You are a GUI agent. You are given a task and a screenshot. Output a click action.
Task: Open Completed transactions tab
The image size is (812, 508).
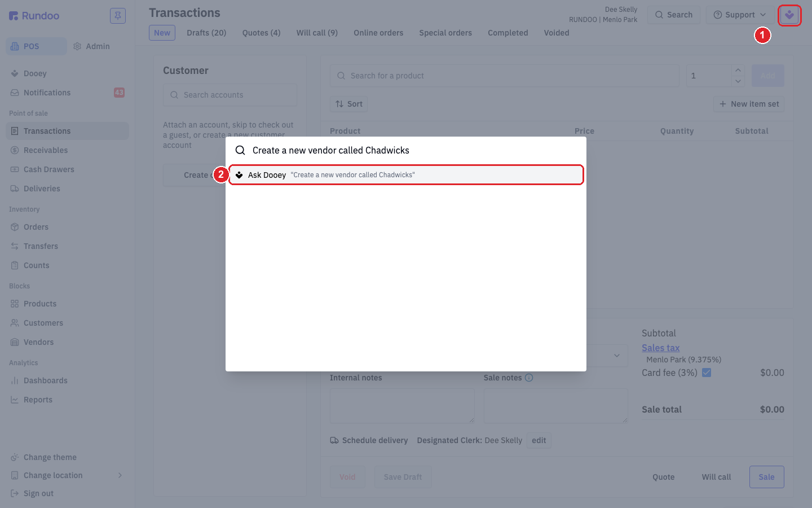(507, 33)
